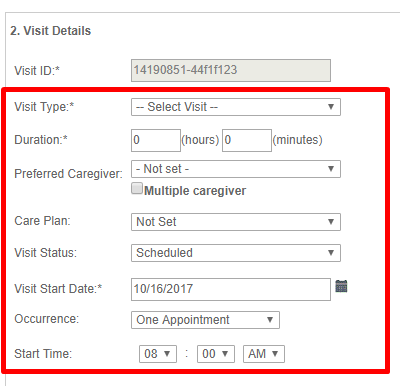Screen dimensions: 400x386
Task: Click the Visit Type dropdown arrow
Action: point(331,107)
